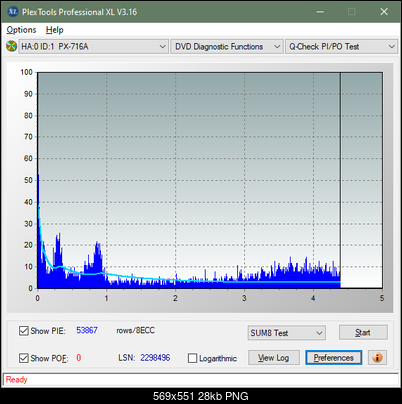Click the PlexTools XL logo in title bar
Viewport: 402px width, 404px height.
[12, 12]
